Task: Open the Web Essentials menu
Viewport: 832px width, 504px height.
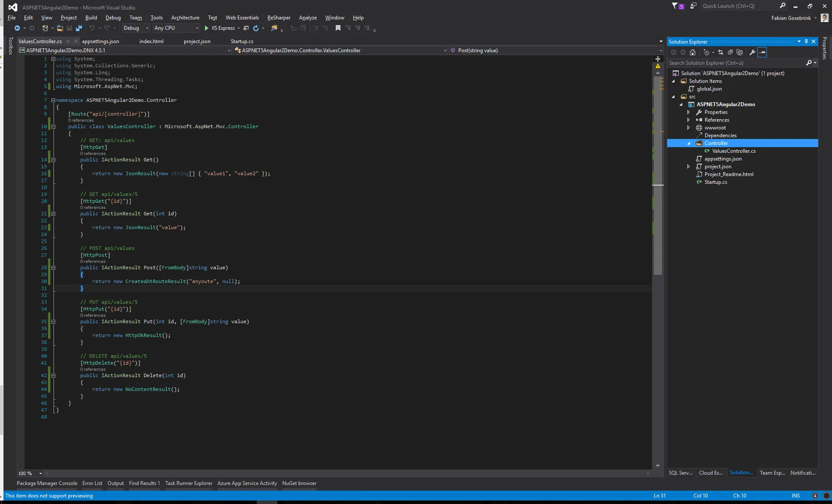Action: [x=242, y=18]
